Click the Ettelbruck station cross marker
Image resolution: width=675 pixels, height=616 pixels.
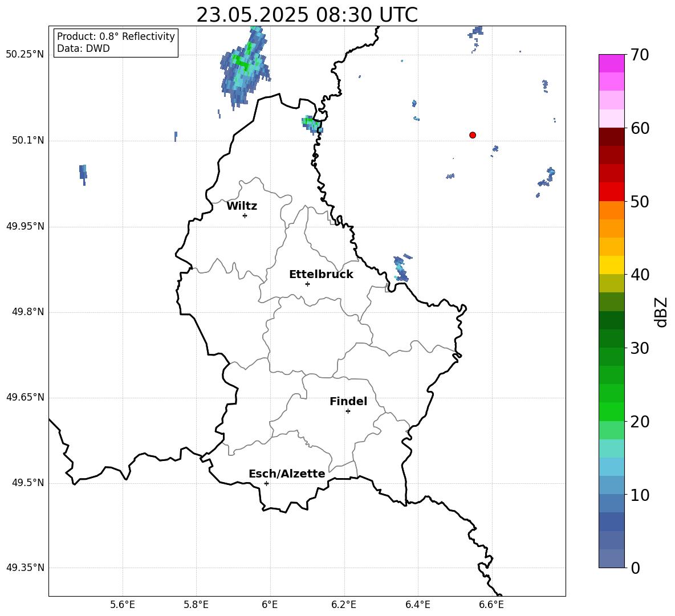click(307, 284)
